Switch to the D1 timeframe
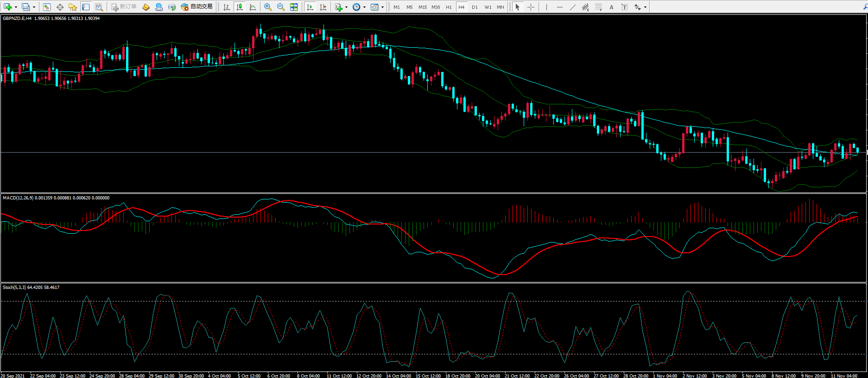This screenshot has width=868, height=378. 475,7
